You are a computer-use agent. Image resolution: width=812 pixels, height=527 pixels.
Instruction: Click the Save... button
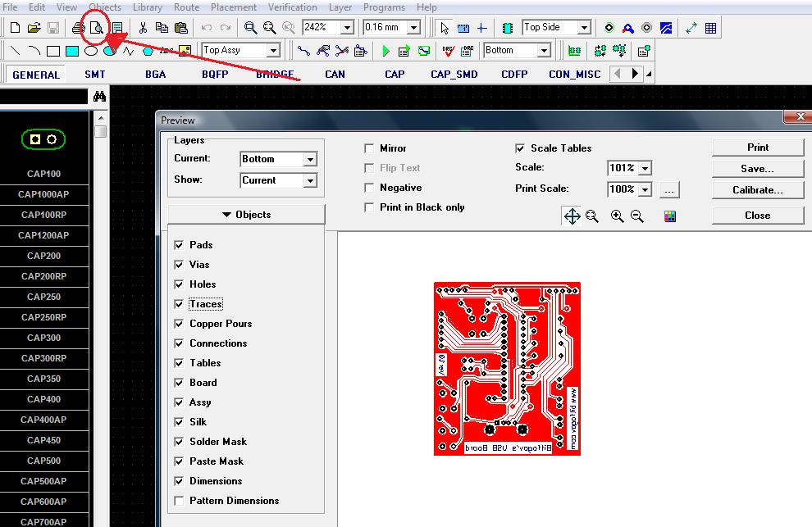pyautogui.click(x=758, y=169)
